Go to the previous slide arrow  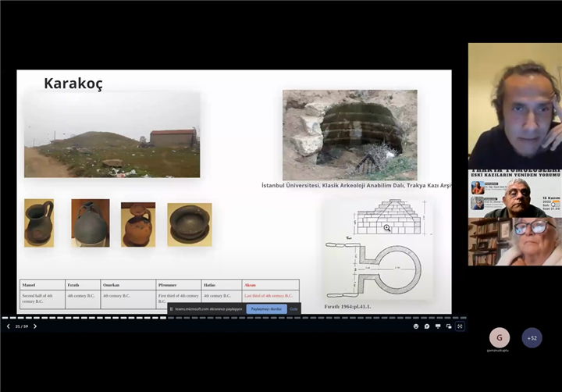tap(9, 326)
